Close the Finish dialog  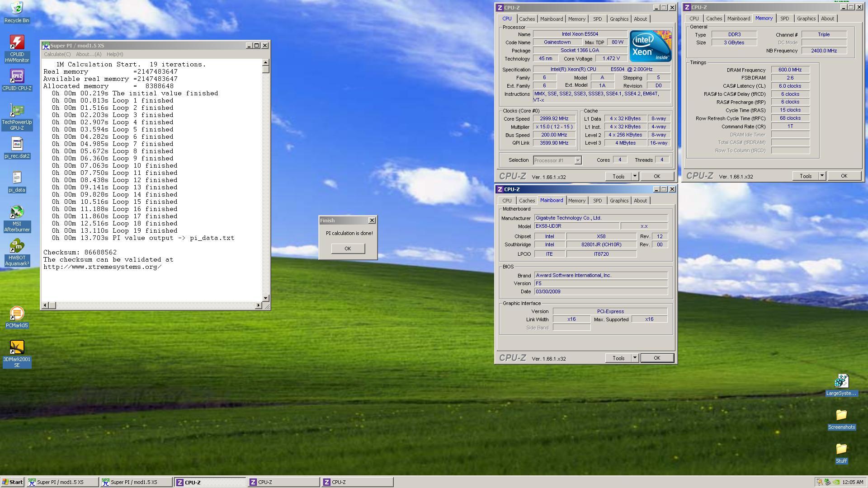pos(372,221)
